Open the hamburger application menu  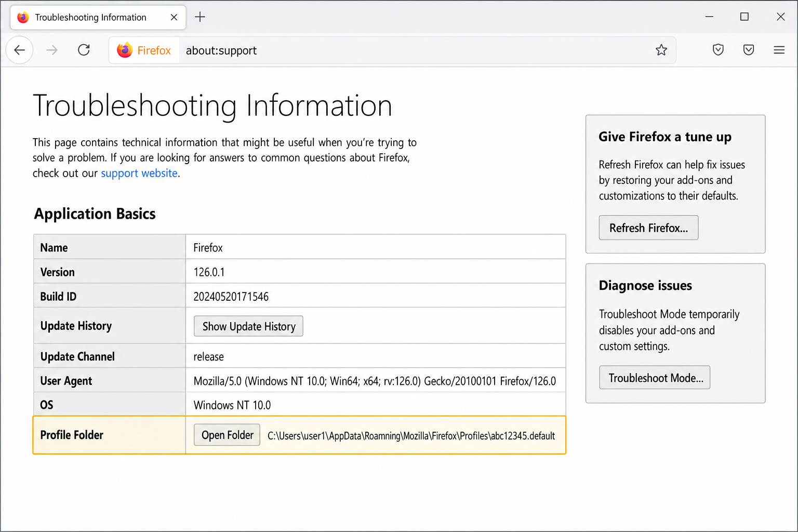tap(779, 50)
